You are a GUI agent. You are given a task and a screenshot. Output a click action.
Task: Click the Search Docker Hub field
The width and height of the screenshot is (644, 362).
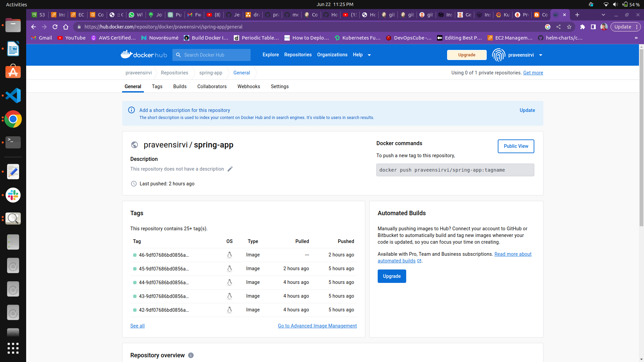coord(211,55)
